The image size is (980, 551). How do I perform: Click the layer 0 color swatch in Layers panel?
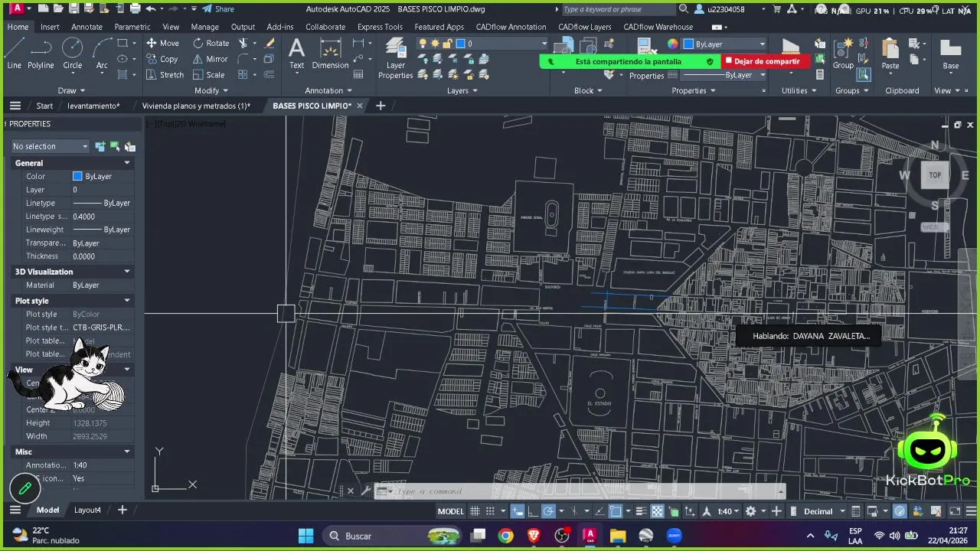pyautogui.click(x=460, y=44)
